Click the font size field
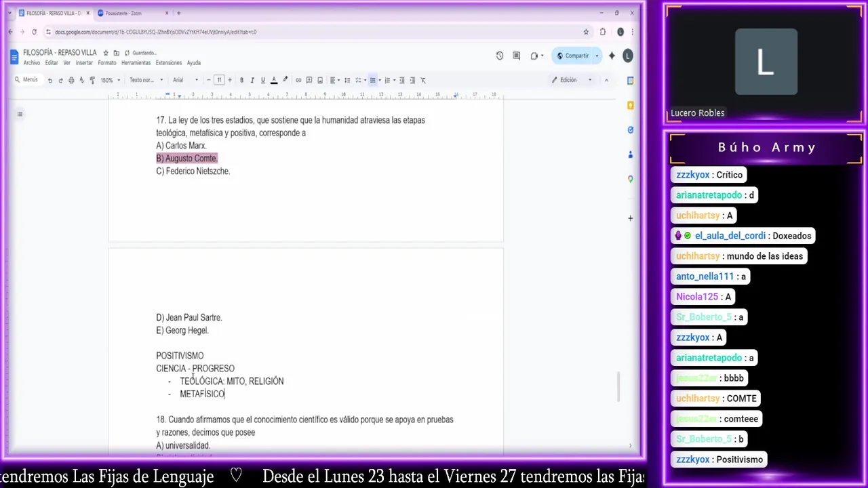The width and height of the screenshot is (868, 488). tap(219, 80)
